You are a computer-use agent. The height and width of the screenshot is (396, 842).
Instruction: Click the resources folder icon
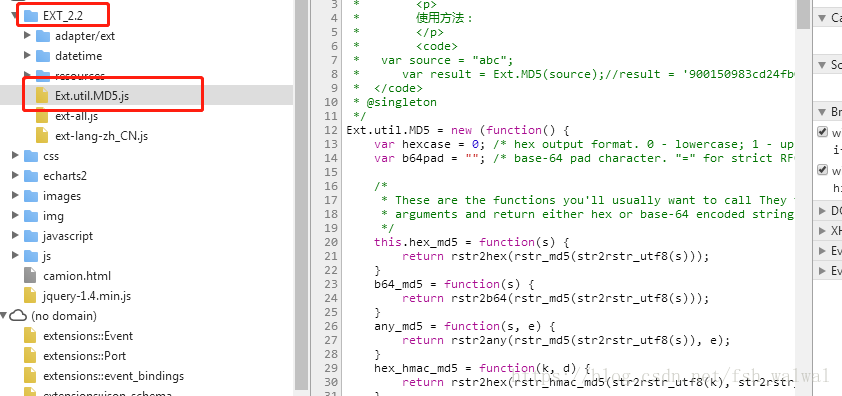click(43, 76)
